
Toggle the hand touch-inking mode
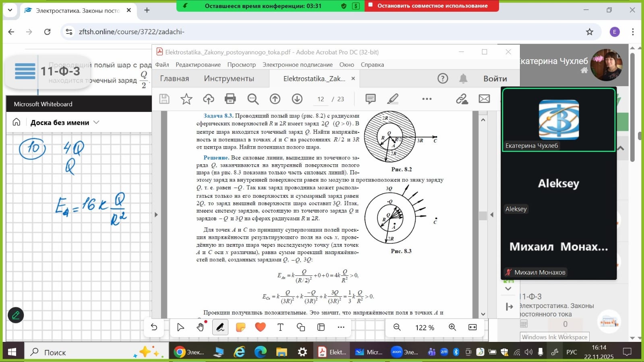click(x=200, y=327)
